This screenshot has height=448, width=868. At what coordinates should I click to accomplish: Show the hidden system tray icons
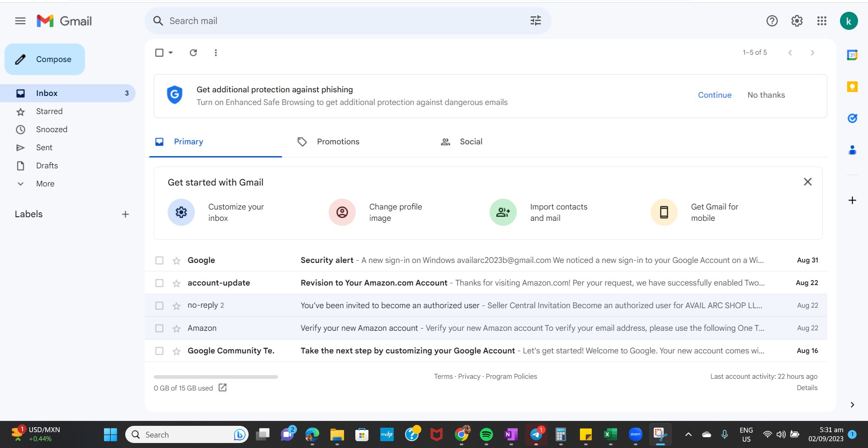coord(688,435)
